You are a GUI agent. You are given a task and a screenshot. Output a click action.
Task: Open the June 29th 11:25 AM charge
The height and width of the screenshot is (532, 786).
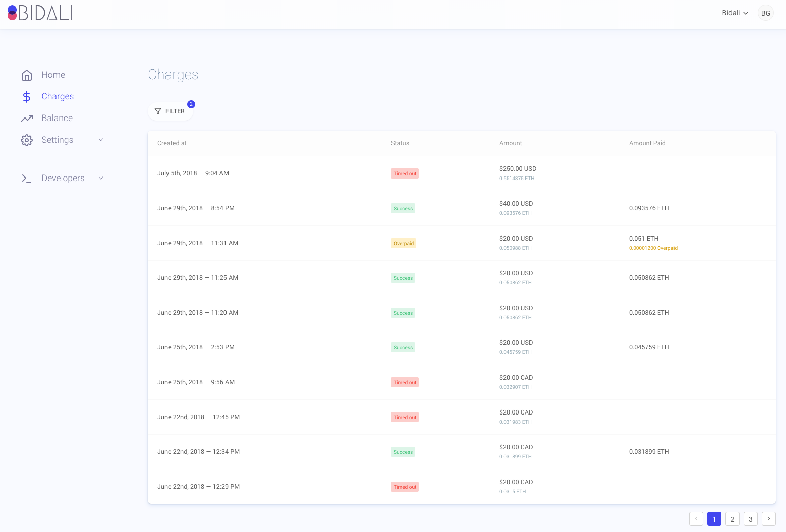point(462,278)
